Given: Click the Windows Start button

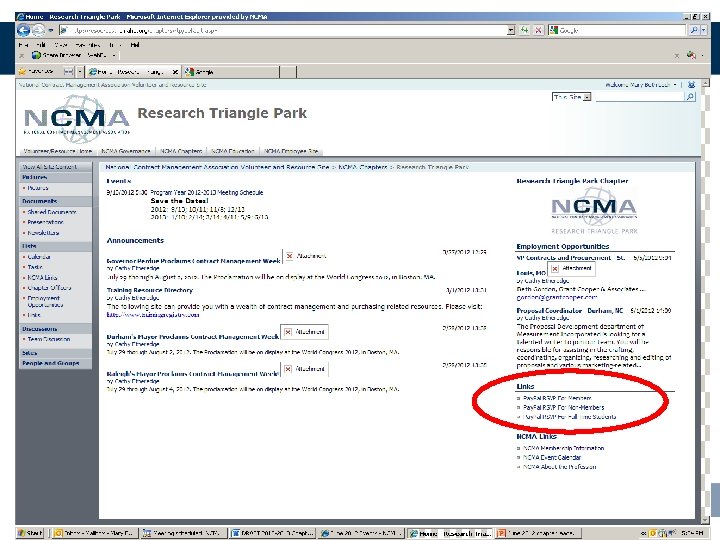Looking at the screenshot, I should pyautogui.click(x=30, y=533).
